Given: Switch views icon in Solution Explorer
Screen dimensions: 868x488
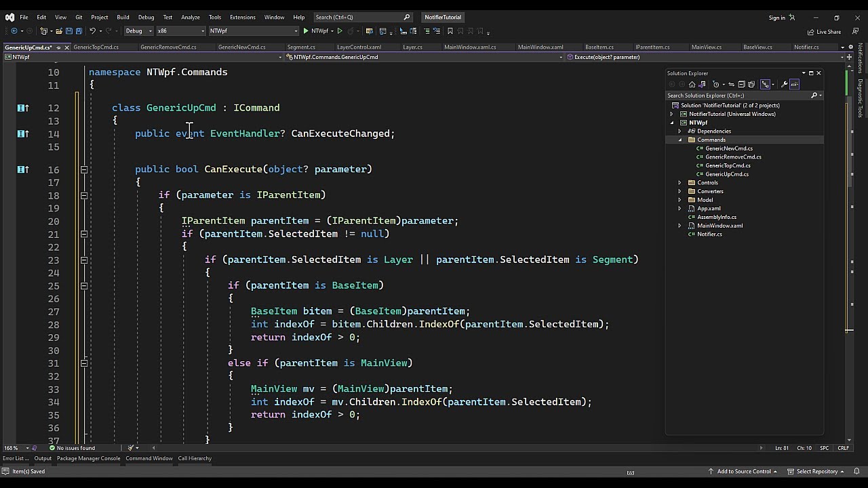Looking at the screenshot, I should pyautogui.click(x=702, y=84).
